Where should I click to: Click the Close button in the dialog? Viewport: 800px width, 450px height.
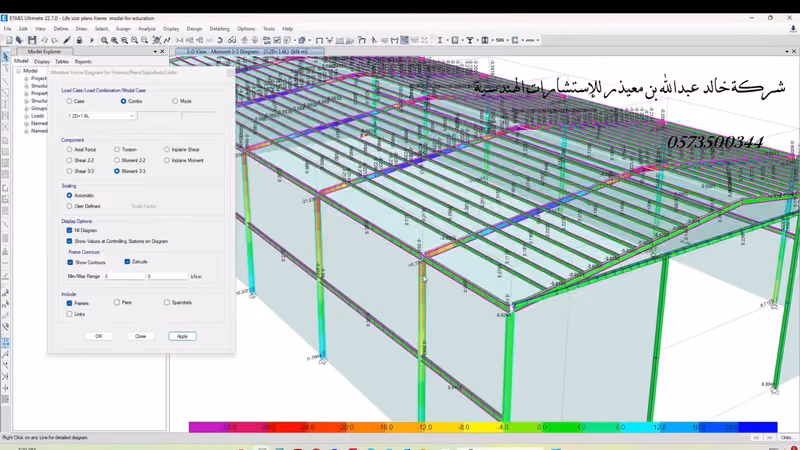click(x=140, y=336)
